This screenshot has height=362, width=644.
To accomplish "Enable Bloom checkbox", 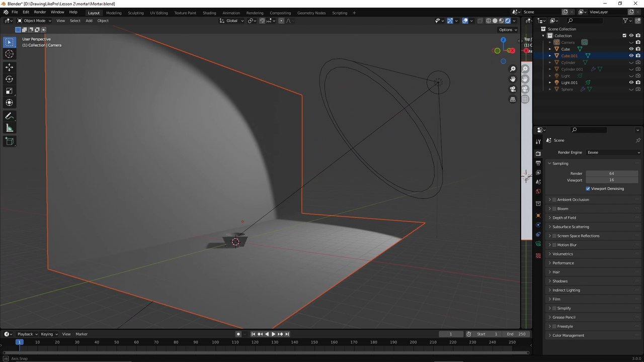I will (x=554, y=209).
